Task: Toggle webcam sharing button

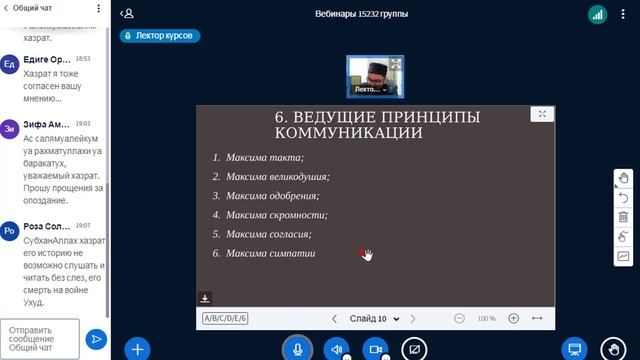Action: pos(376,349)
